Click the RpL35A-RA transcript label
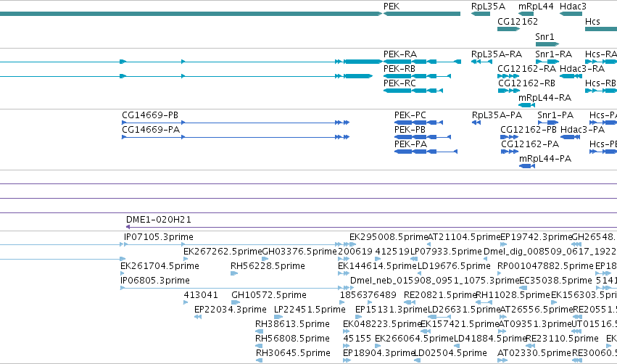 (x=497, y=54)
